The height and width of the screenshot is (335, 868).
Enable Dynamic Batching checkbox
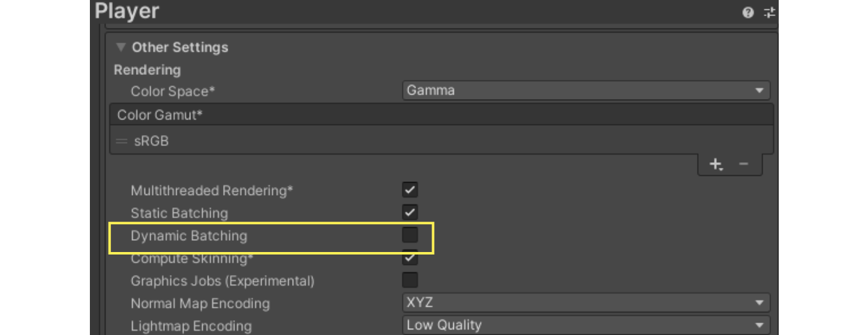(410, 235)
